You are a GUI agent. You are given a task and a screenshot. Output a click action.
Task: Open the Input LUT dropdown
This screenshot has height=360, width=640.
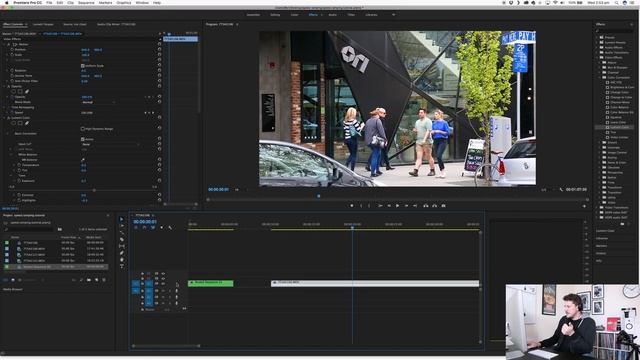pos(111,144)
